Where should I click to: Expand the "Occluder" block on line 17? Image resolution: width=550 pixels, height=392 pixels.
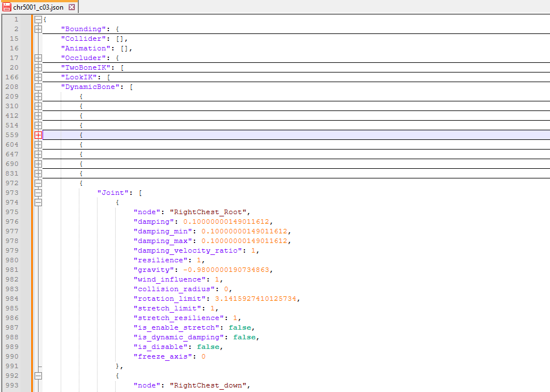38,58
